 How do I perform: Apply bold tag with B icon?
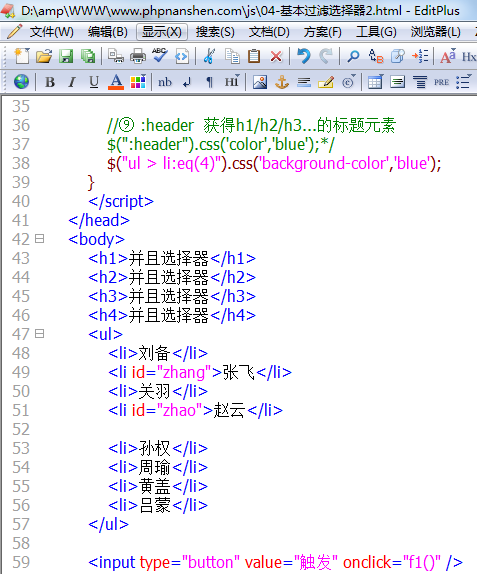coord(50,82)
